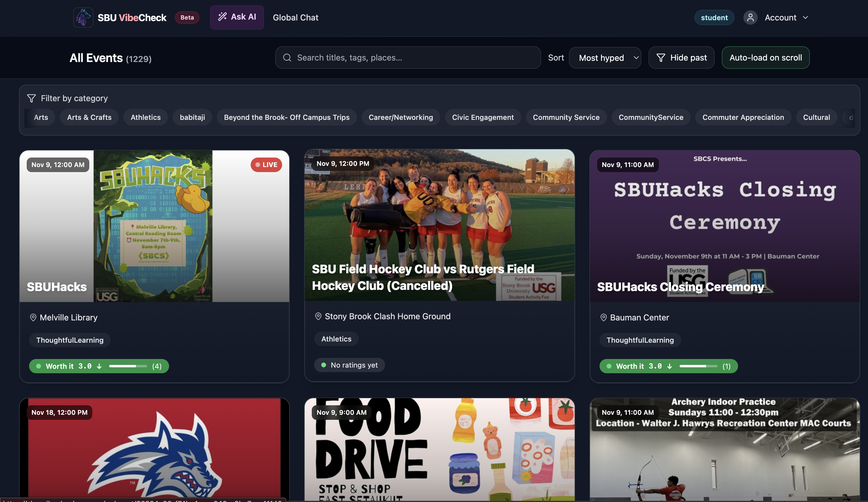This screenshot has width=868, height=502.
Task: Open the Global Chat page
Action: click(295, 18)
